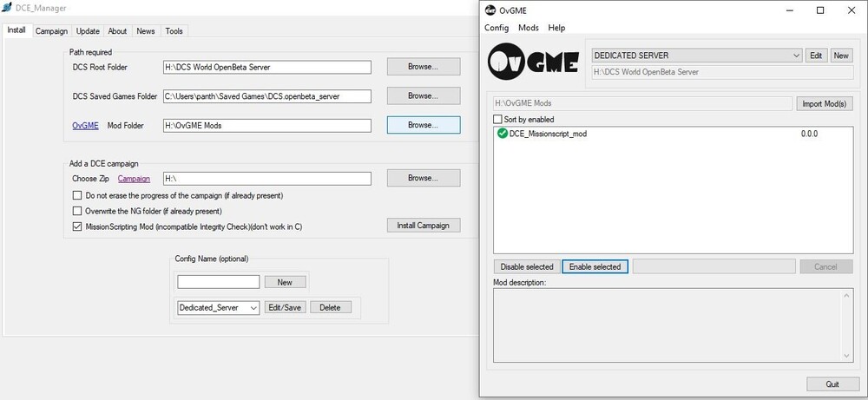
Task: Click the DCS Root Folder path field
Action: [267, 67]
